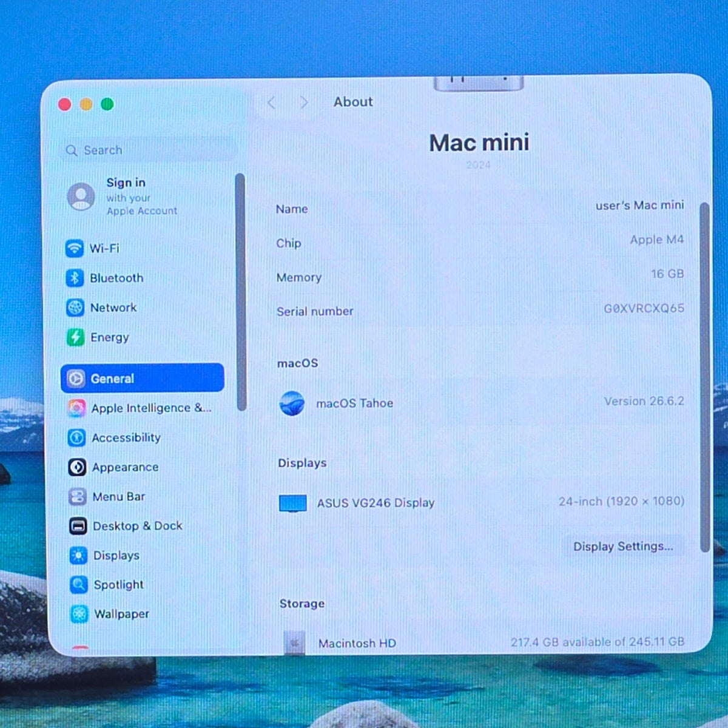Click the chip value Apple M4
728x728 pixels.
coord(657,240)
